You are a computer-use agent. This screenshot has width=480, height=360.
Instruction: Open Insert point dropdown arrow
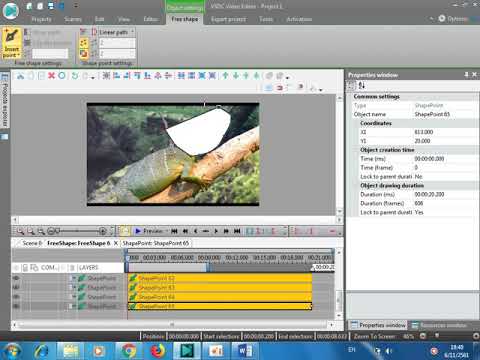tap(19, 55)
